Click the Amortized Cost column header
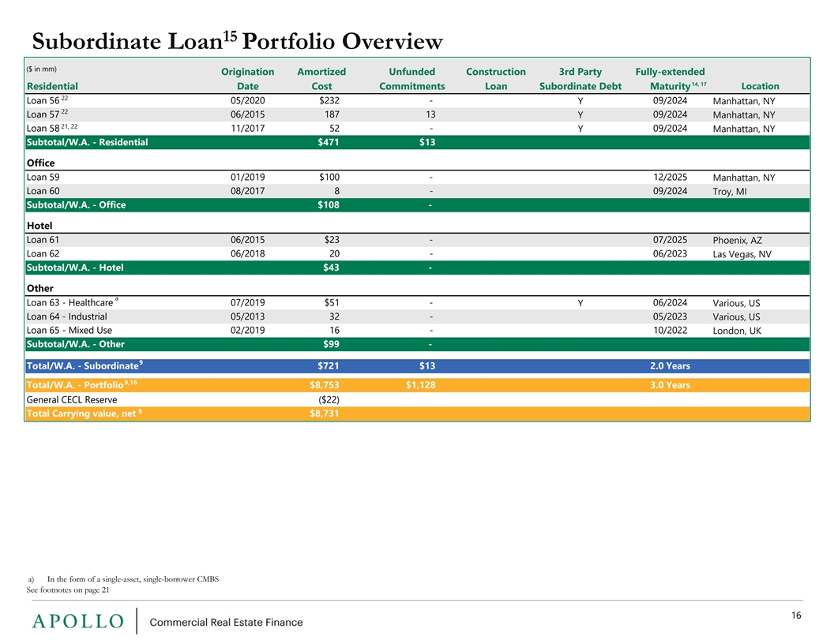The image size is (834, 644). 321,79
